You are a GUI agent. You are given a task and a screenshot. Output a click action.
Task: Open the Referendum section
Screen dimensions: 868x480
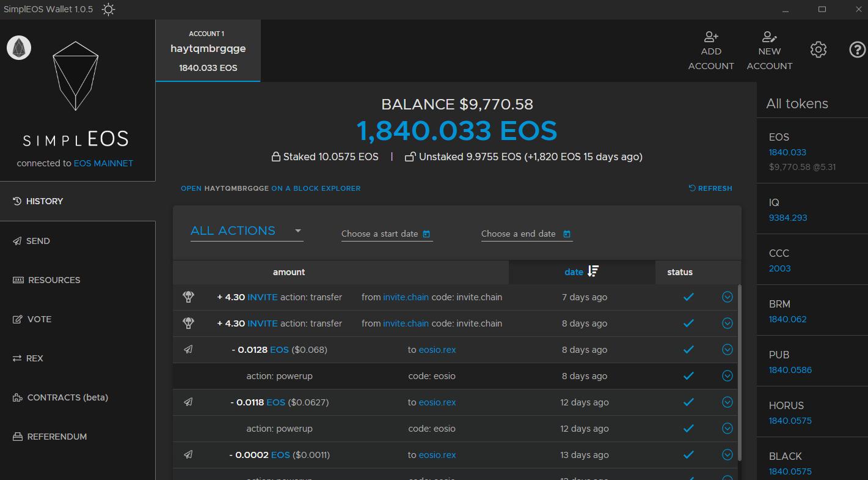78,437
